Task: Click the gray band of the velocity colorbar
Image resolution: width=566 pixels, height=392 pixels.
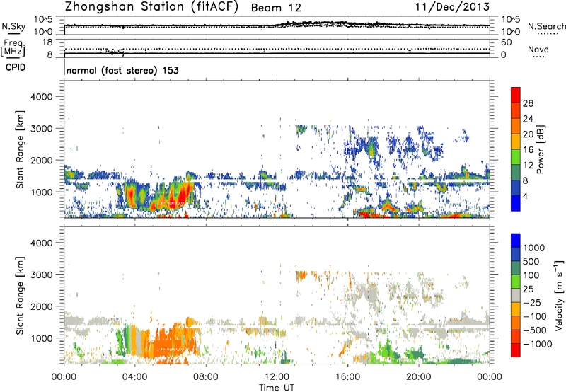Action: (516, 295)
